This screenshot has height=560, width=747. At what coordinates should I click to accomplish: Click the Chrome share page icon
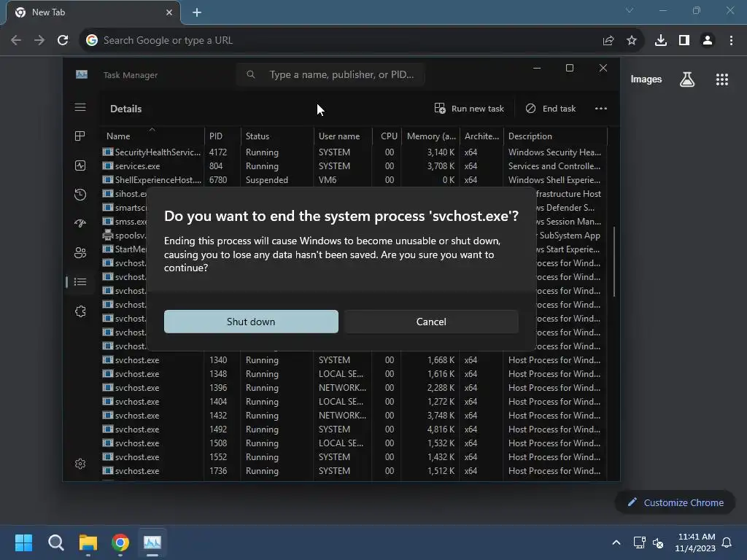pyautogui.click(x=608, y=41)
